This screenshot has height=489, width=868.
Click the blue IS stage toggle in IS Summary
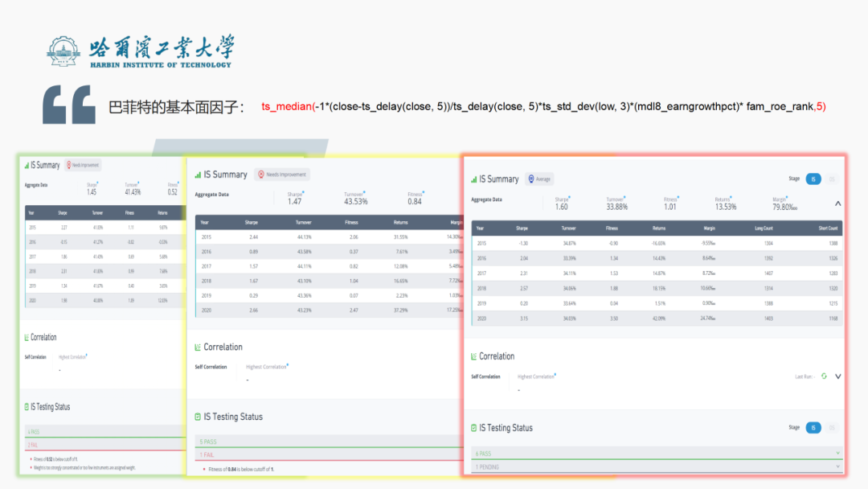tap(813, 179)
